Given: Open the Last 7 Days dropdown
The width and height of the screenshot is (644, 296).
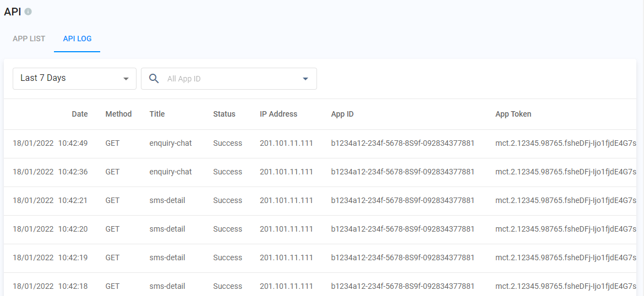Looking at the screenshot, I should [74, 79].
